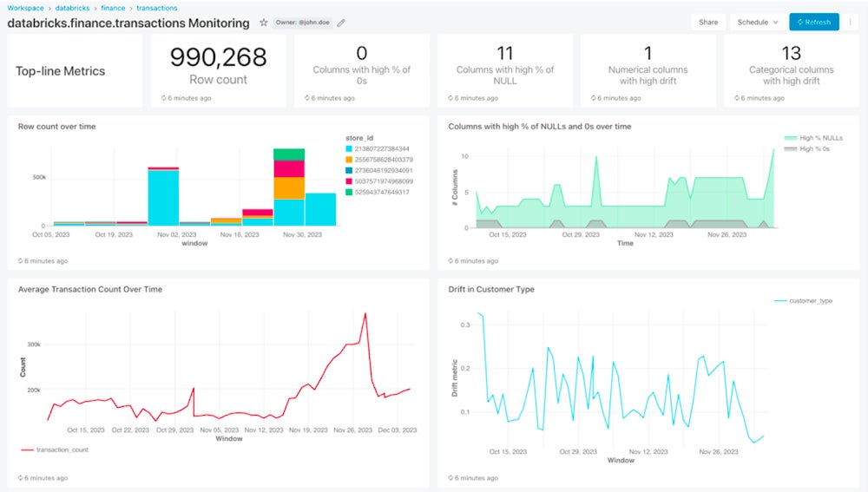Screen dimensions: 868x492
Task: Click the orange segment of the tallest stacked bar
Action: [x=289, y=188]
